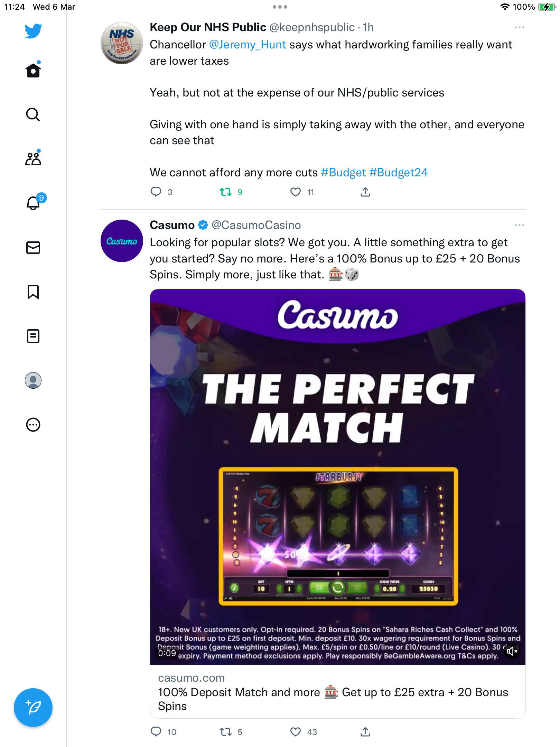Open @Jeremy_Hunt mention link
This screenshot has width=560, height=747.
[x=248, y=45]
